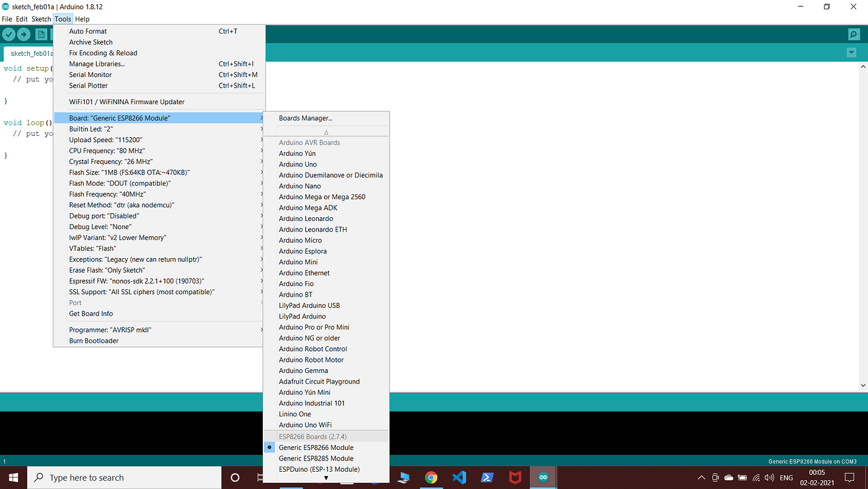Open Serial Monitor menu entry
The height and width of the screenshot is (489, 868).
(159, 74)
